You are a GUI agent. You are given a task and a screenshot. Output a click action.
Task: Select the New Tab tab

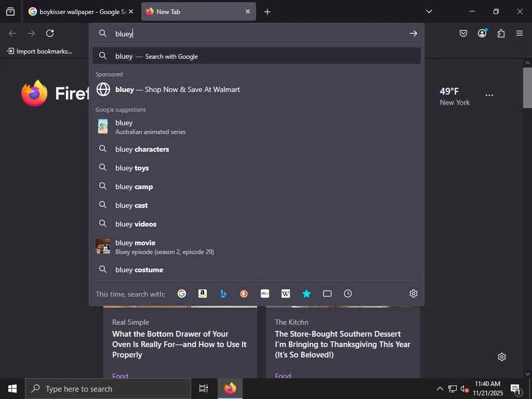pyautogui.click(x=198, y=11)
